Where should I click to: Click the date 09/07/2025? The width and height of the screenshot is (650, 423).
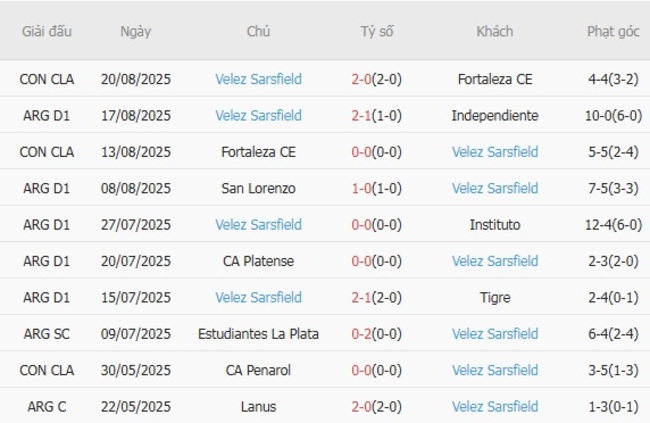coord(135,334)
